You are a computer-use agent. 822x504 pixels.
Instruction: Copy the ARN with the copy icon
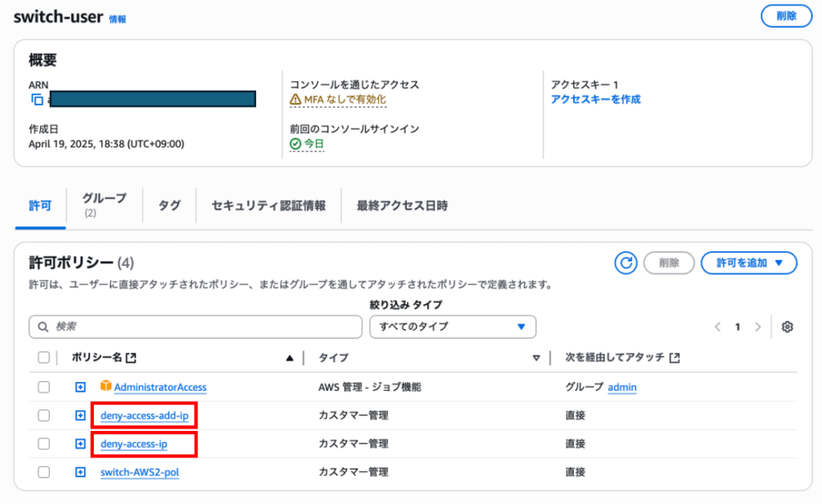pos(37,100)
